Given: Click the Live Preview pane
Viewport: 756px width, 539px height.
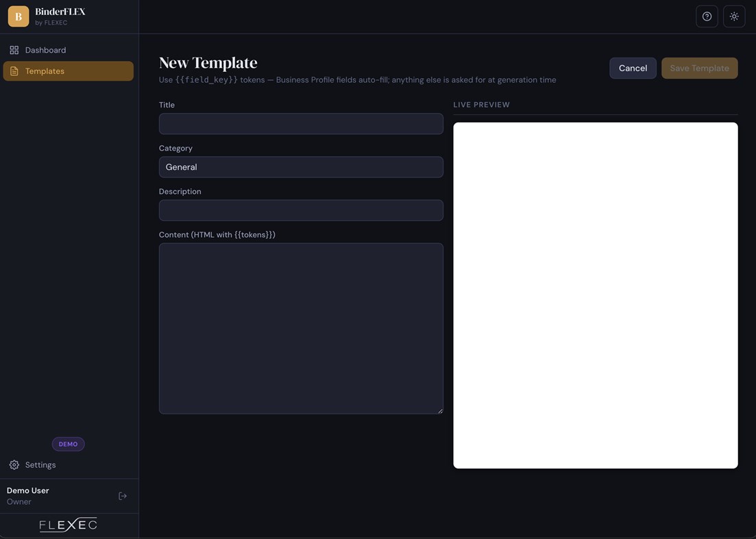Looking at the screenshot, I should 596,295.
